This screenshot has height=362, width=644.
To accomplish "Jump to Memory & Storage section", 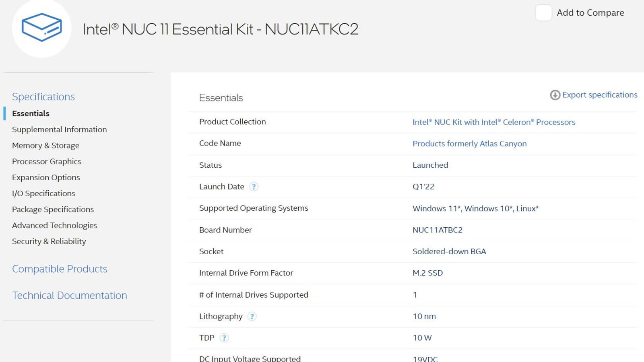I will click(x=45, y=146).
